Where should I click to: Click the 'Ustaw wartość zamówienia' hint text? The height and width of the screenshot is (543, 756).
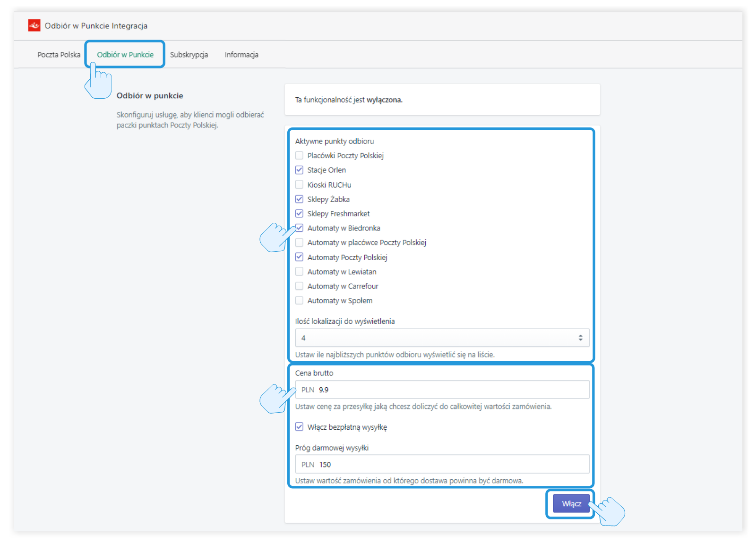pos(409,481)
